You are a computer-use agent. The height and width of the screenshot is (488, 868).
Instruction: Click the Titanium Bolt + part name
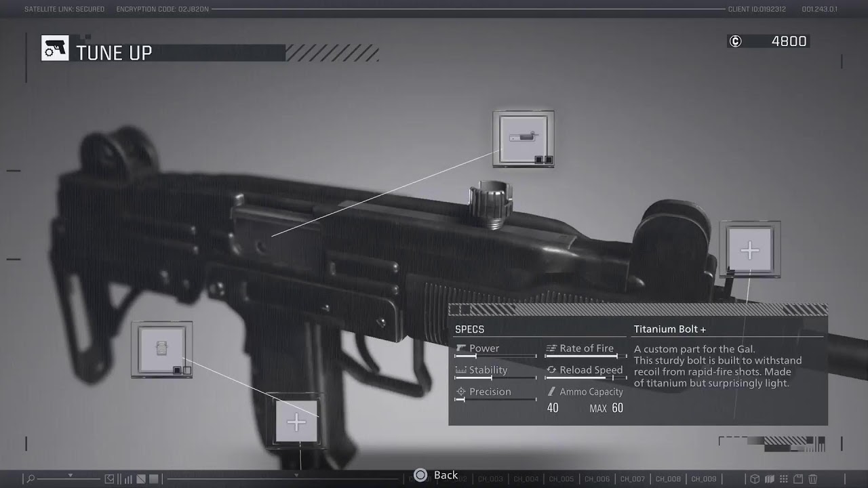670,329
